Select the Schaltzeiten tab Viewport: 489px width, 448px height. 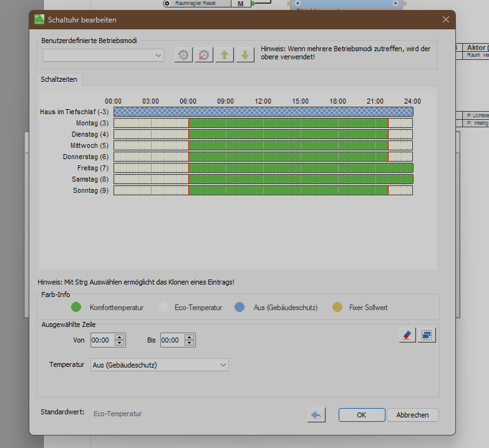pos(59,80)
